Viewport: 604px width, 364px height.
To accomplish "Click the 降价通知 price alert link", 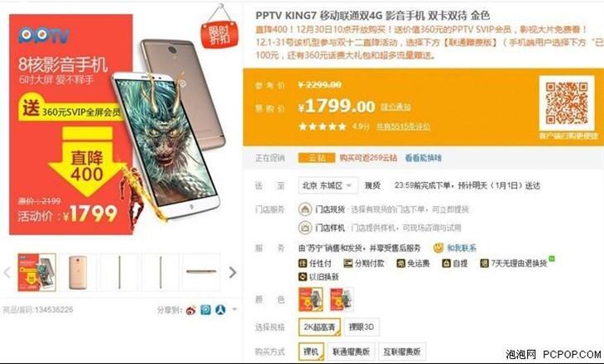I will click(x=395, y=107).
